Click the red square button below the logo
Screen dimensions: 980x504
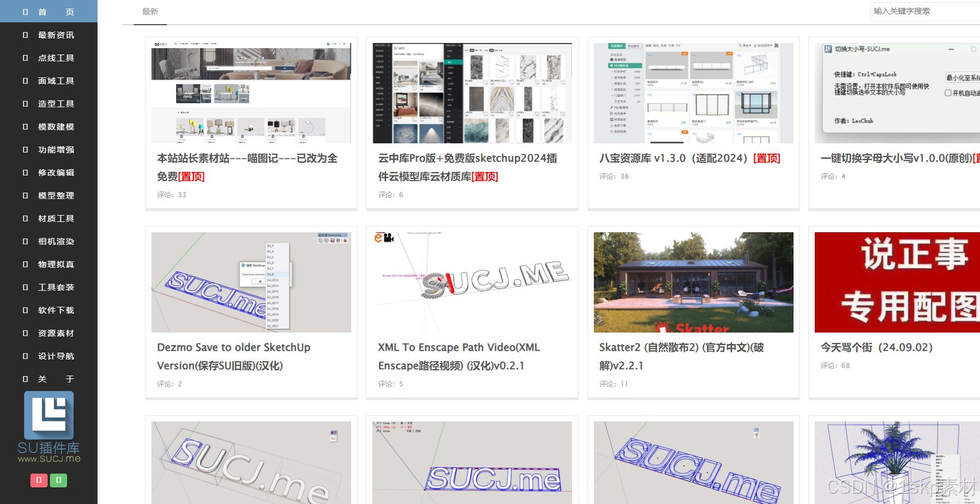point(38,480)
